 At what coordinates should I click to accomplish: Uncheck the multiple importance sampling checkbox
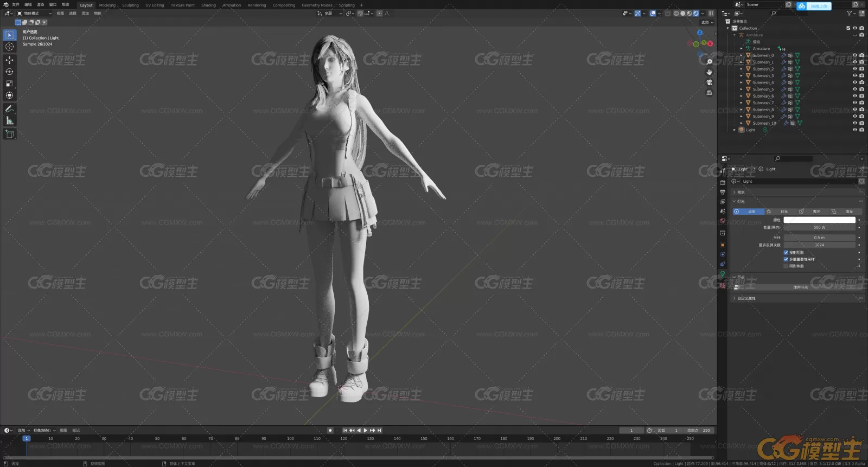click(786, 259)
